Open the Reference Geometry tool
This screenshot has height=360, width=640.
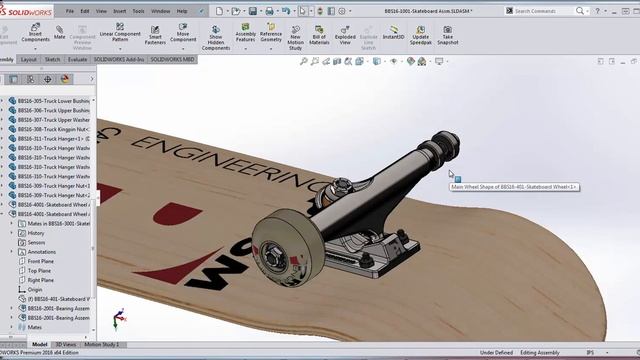click(x=271, y=33)
